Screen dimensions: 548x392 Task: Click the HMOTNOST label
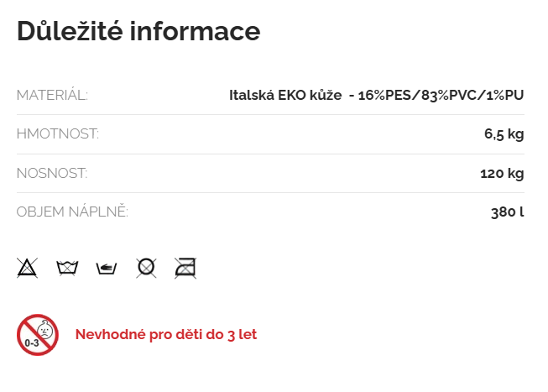[57, 134]
